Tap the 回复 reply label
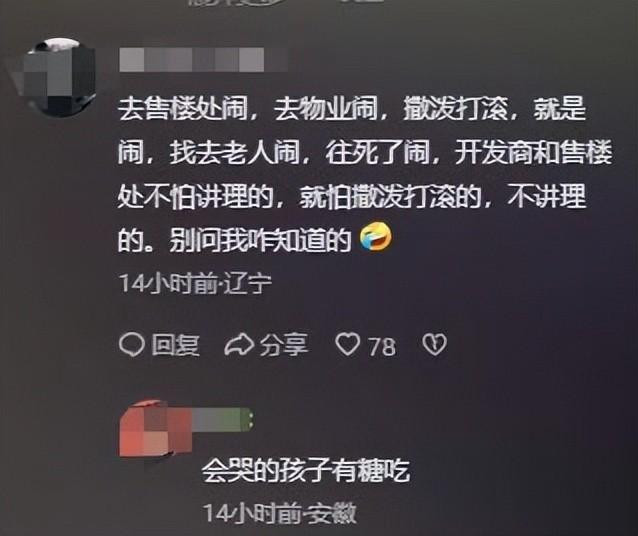 pyautogui.click(x=175, y=345)
